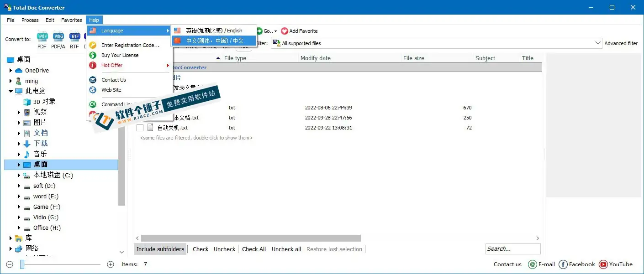
Task: Click the Check All button
Action: 254,249
